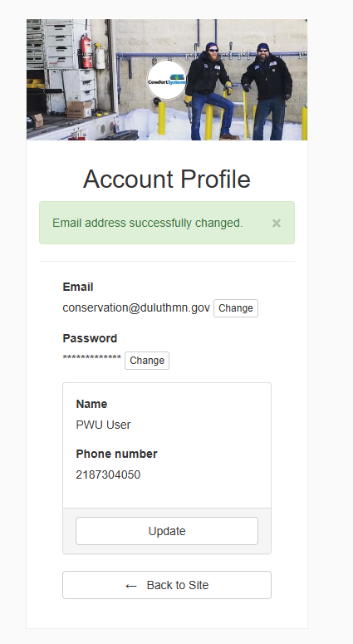Image resolution: width=353 pixels, height=644 pixels.
Task: Dismiss the email changed success alert
Action: point(277,223)
